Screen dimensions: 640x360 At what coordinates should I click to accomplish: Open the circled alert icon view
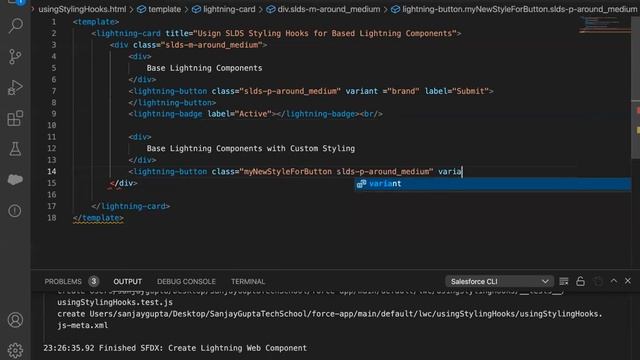click(15, 211)
